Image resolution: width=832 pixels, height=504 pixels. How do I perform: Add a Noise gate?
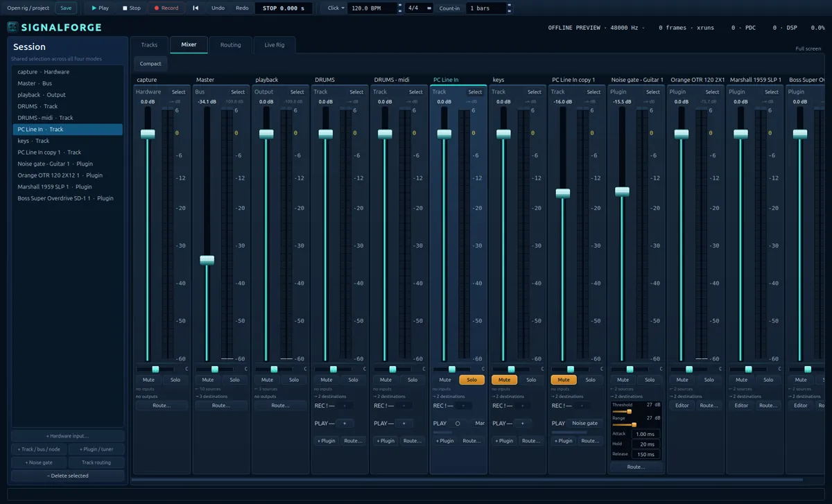point(39,462)
